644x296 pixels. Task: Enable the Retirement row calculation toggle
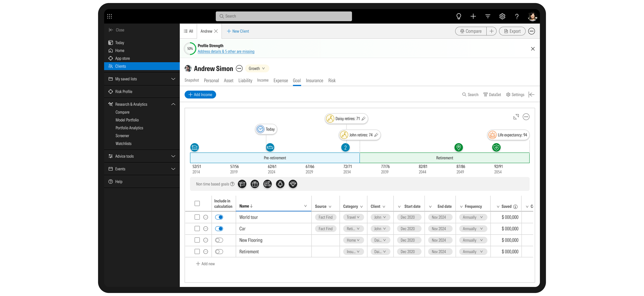tap(219, 252)
